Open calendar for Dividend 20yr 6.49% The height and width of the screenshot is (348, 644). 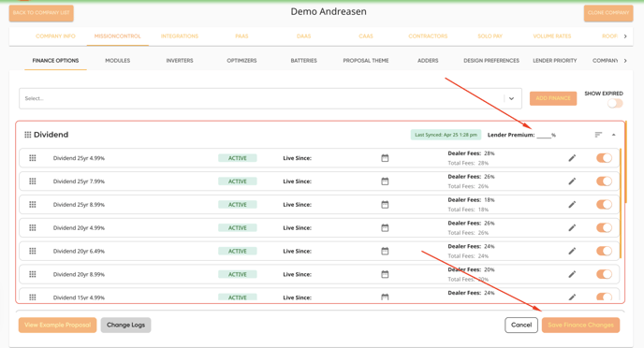385,251
